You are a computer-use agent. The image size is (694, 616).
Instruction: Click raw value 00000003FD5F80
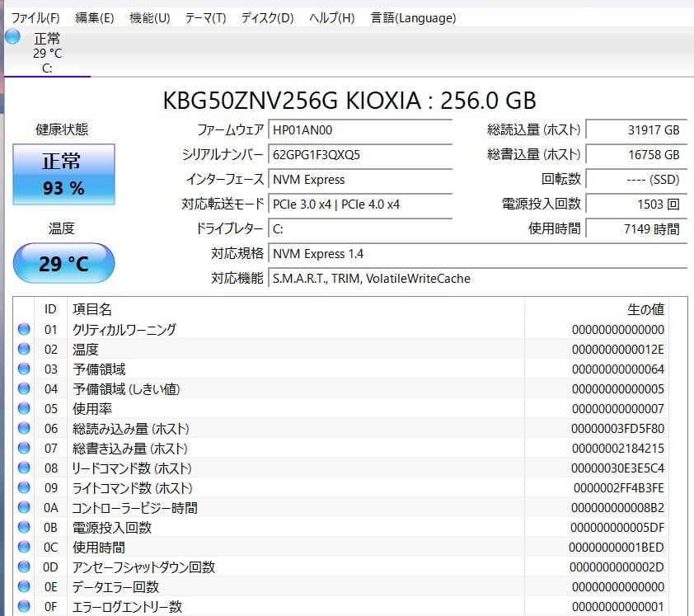[x=617, y=428]
